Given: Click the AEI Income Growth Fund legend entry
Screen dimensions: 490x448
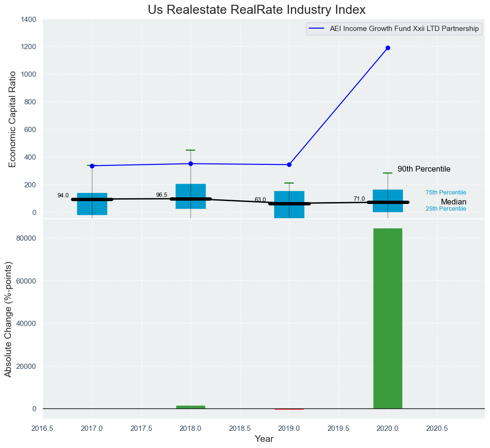Looking at the screenshot, I should pos(404,29).
